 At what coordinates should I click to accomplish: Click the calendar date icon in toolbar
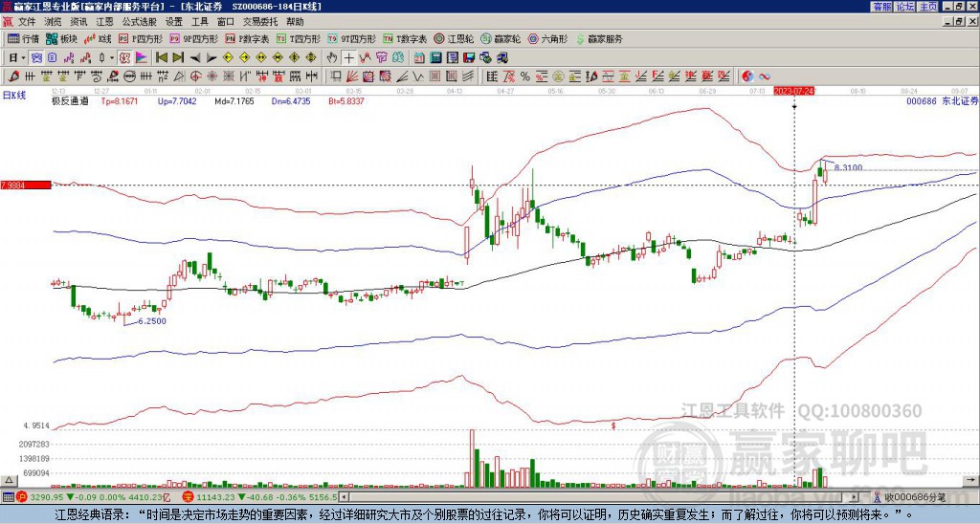419,58
